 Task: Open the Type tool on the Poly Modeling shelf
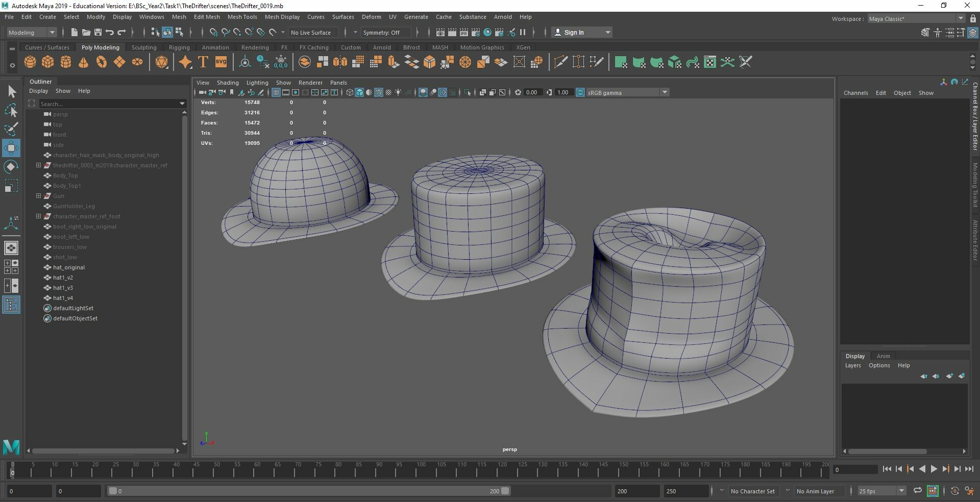point(202,62)
